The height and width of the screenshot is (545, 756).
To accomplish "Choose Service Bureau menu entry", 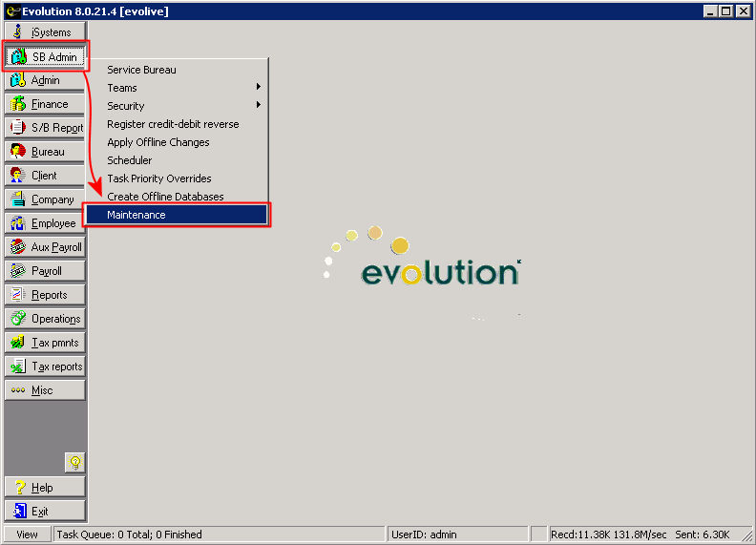I will pos(141,70).
